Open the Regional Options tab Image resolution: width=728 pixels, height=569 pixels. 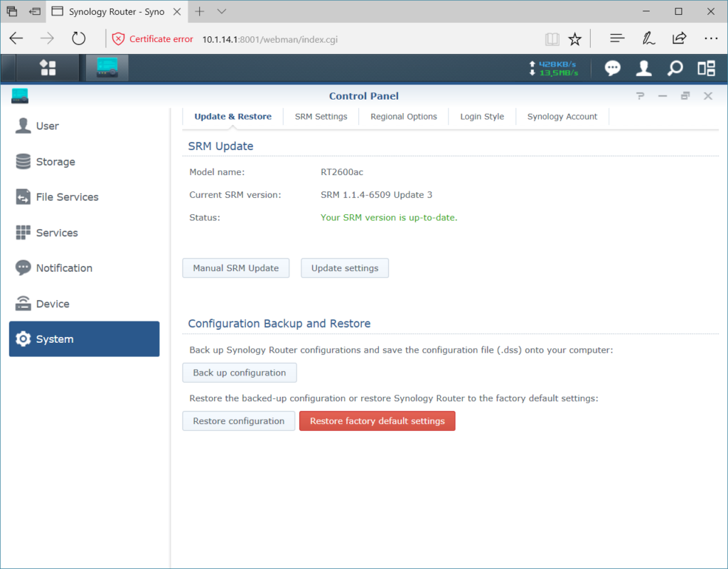(x=404, y=117)
